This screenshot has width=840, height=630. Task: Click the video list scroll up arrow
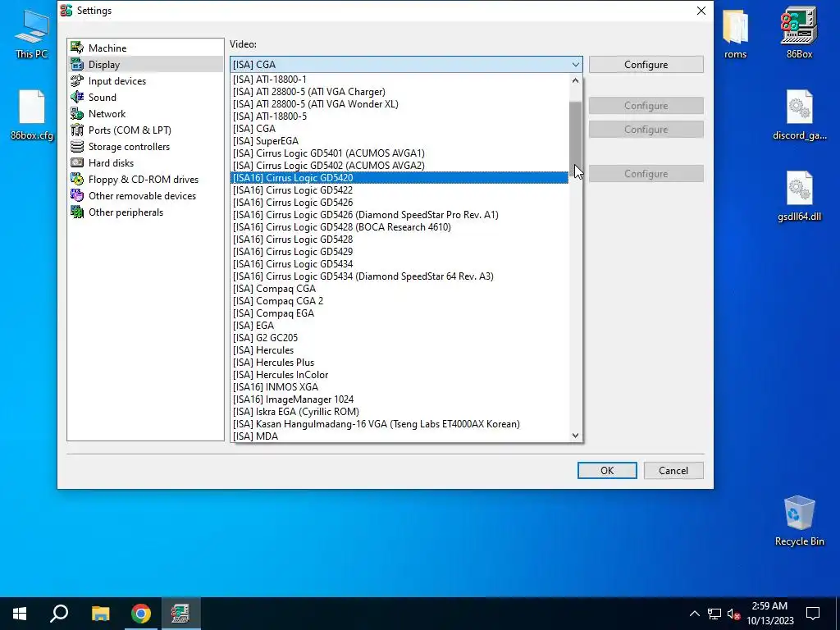[575, 80]
